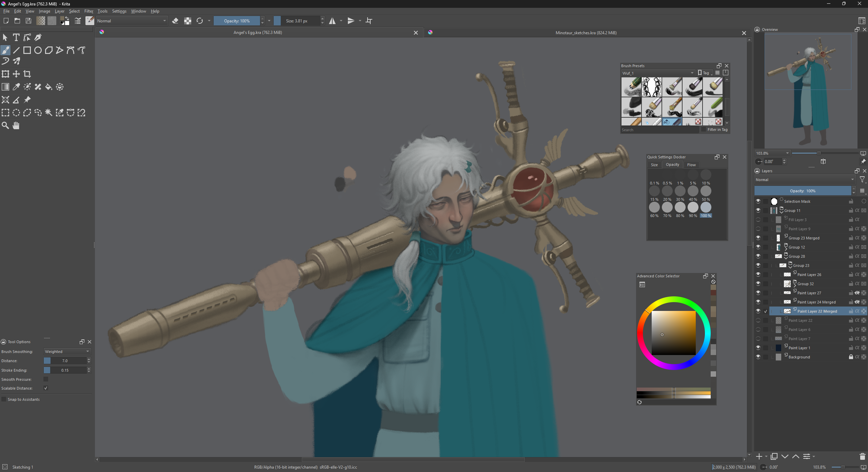Open toolbar blending mode Normal dropdown
The width and height of the screenshot is (868, 472).
[132, 21]
